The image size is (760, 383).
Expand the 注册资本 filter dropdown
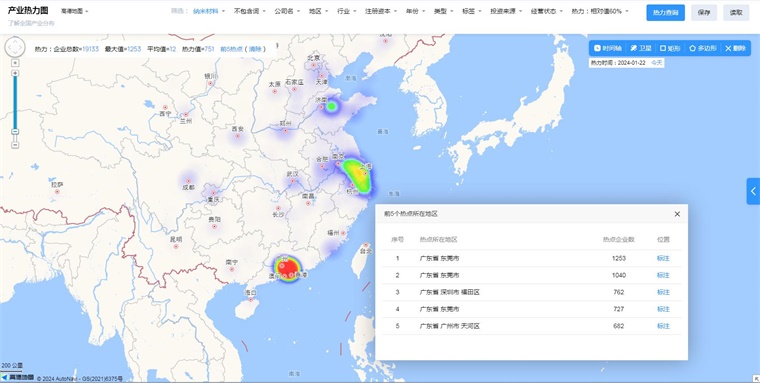[381, 11]
